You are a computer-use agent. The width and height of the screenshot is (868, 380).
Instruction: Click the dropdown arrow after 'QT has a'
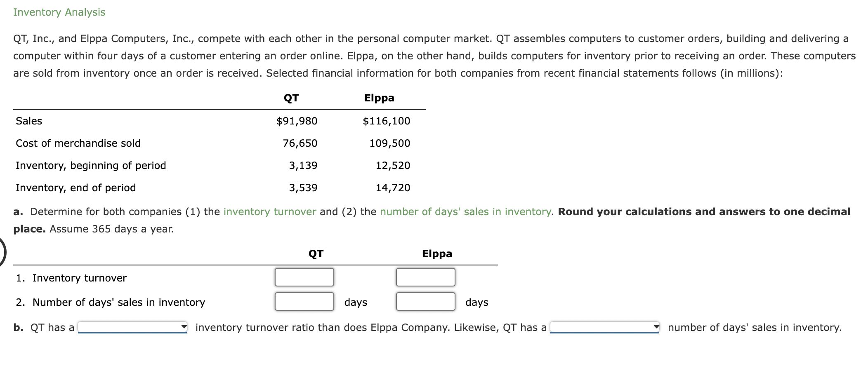(x=184, y=326)
